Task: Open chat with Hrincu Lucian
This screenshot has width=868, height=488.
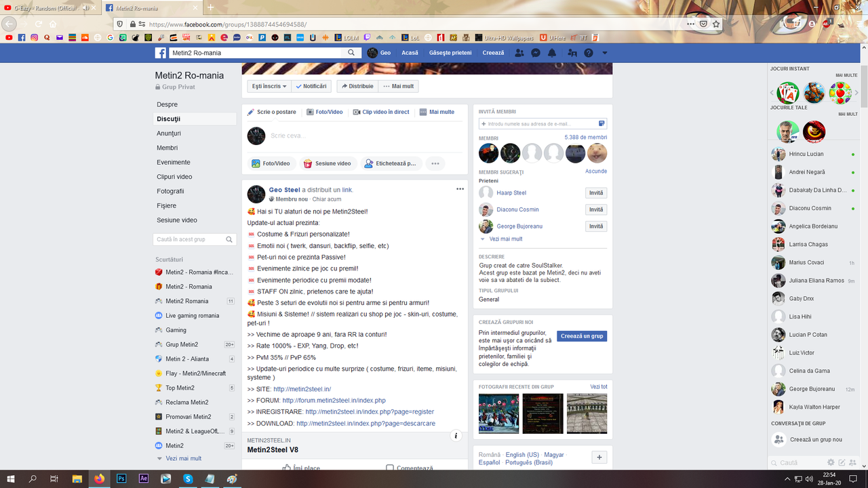Action: (813, 154)
